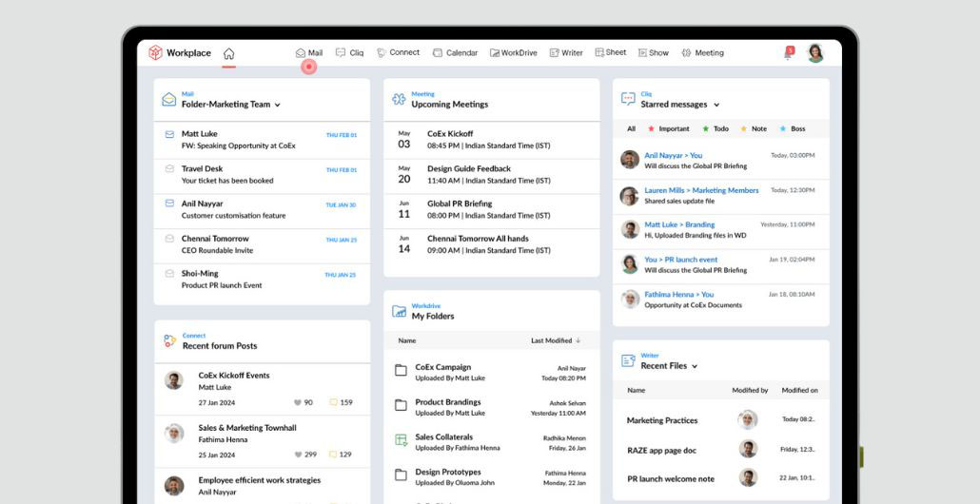Click the Name column header in My Folders

[x=407, y=340]
